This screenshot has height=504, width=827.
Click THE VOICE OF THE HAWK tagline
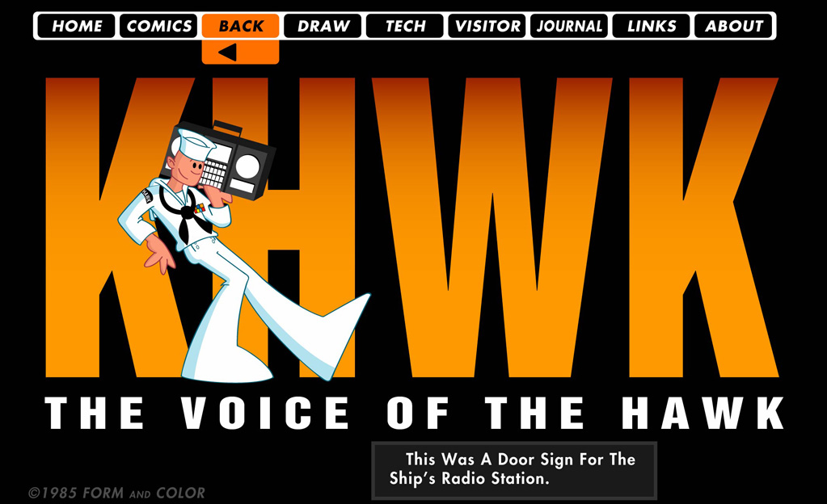coord(414,413)
